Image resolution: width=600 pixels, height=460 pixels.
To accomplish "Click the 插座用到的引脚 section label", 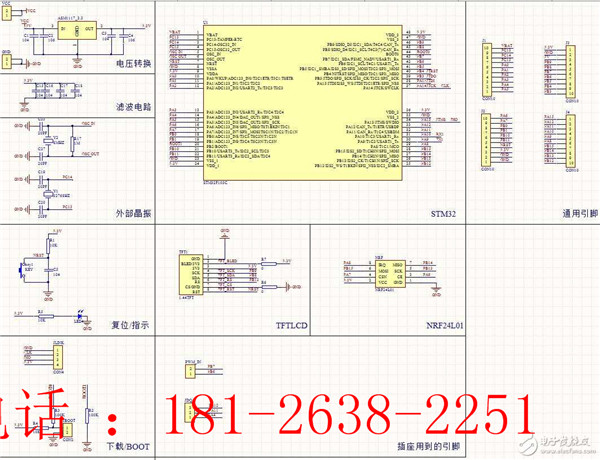I will coord(429,446).
